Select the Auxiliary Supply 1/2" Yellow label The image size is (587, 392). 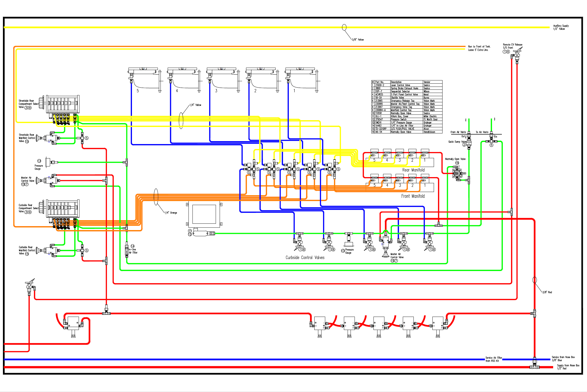coord(561,27)
